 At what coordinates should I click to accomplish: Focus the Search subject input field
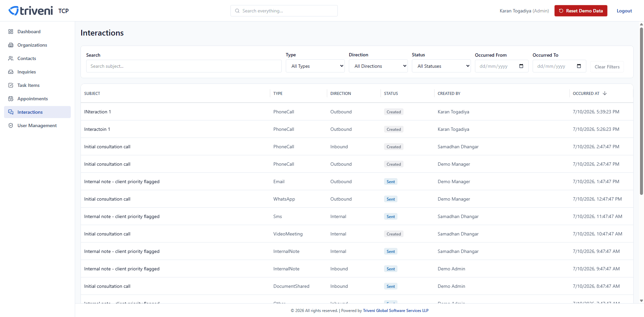184,66
